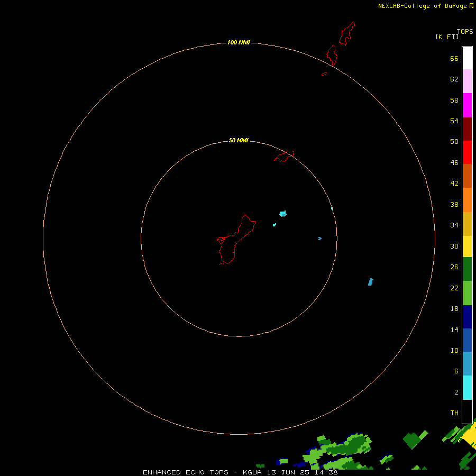476x476 pixels.
Task: Click the medium blue legend swatch
Action: (x=467, y=340)
